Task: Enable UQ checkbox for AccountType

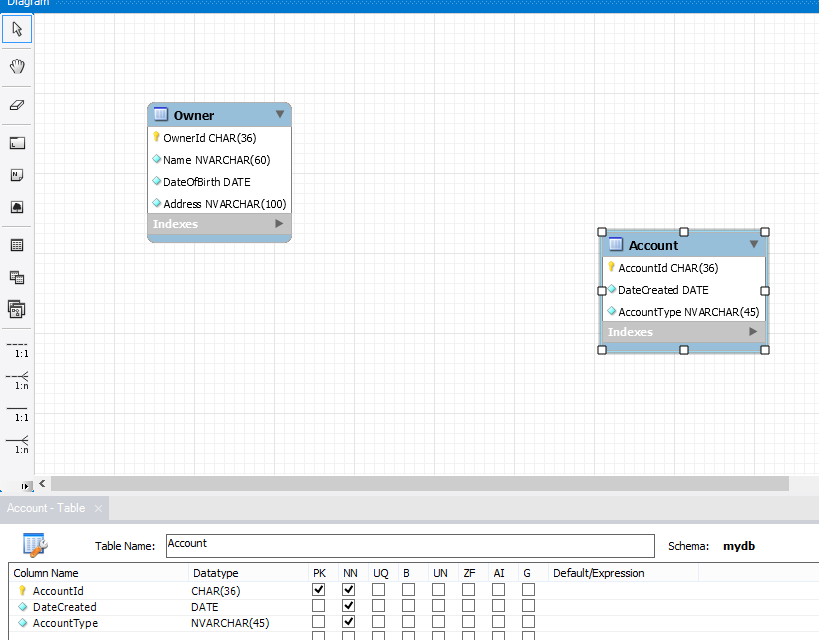Action: pyautogui.click(x=378, y=622)
